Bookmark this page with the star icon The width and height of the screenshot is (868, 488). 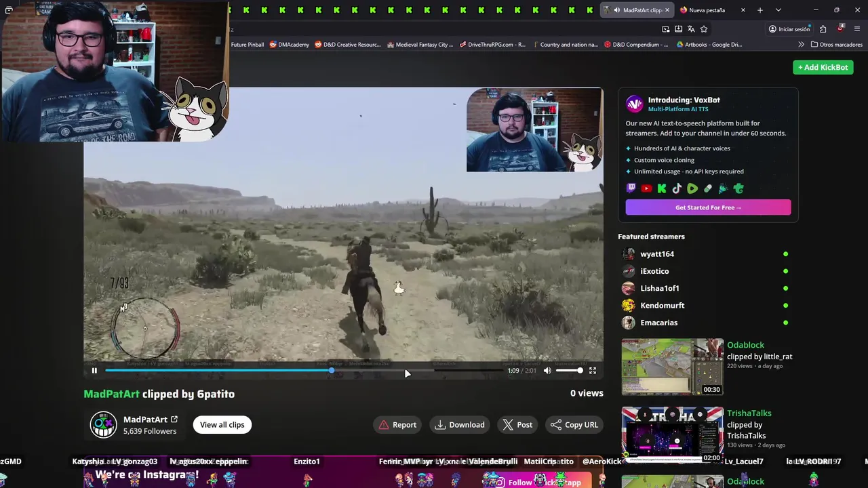704,29
